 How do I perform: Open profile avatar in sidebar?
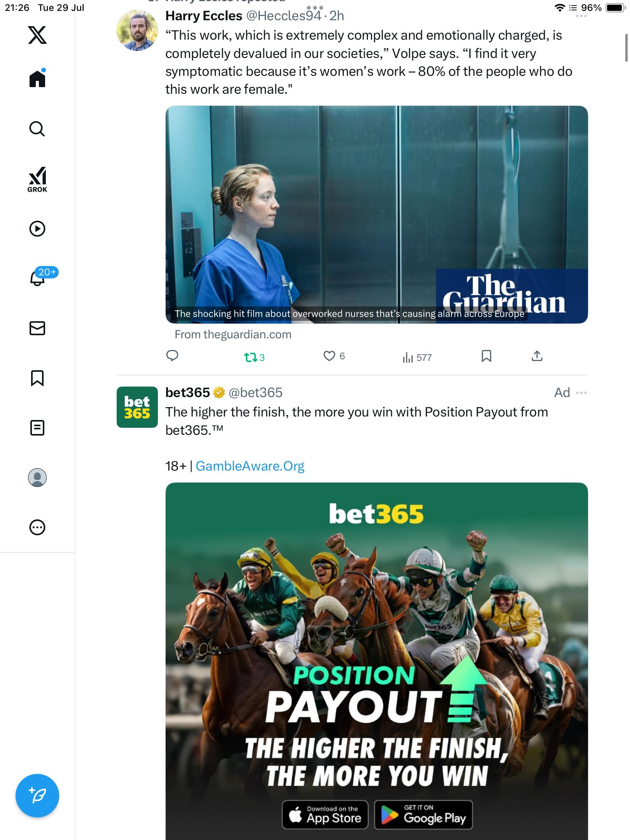point(37,478)
